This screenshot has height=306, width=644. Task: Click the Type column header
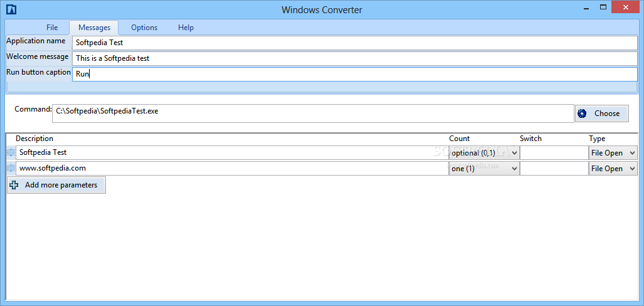597,139
